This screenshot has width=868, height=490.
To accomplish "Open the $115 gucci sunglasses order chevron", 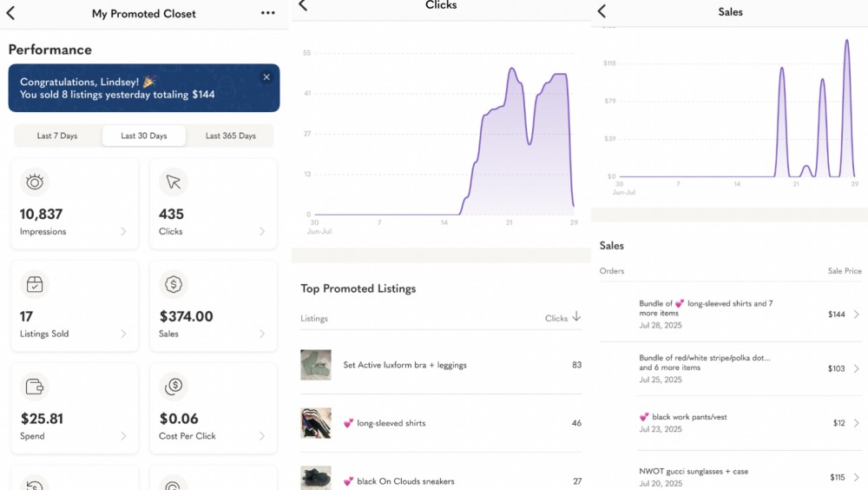I will click(857, 477).
